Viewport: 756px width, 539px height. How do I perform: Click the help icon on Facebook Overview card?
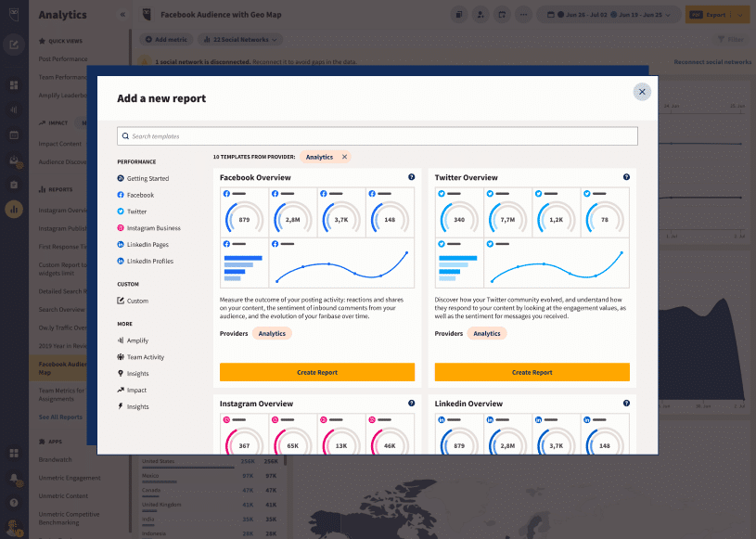click(411, 177)
